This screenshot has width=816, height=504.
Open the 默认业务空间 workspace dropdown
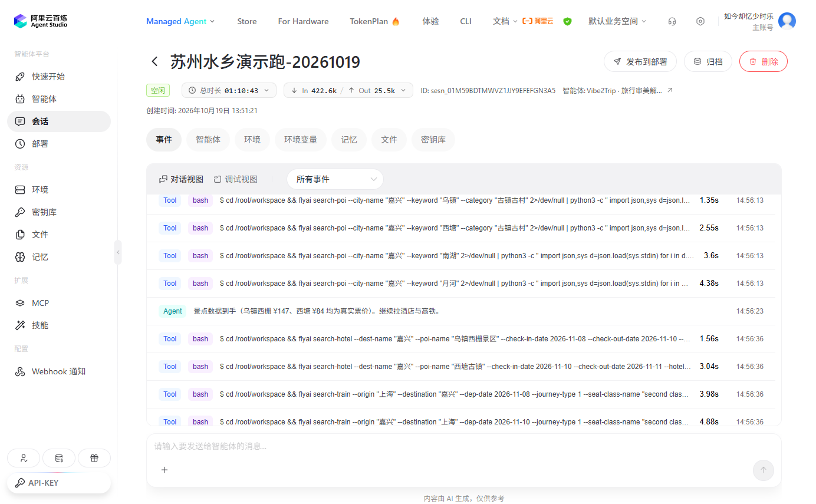tap(617, 21)
